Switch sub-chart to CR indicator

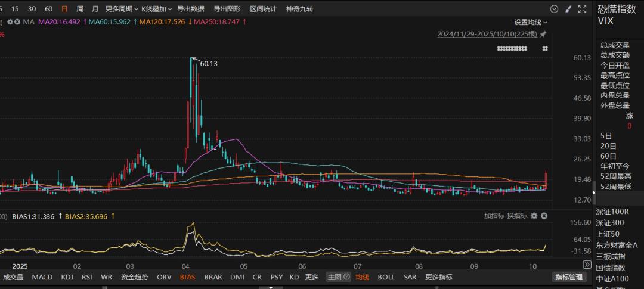click(x=257, y=277)
